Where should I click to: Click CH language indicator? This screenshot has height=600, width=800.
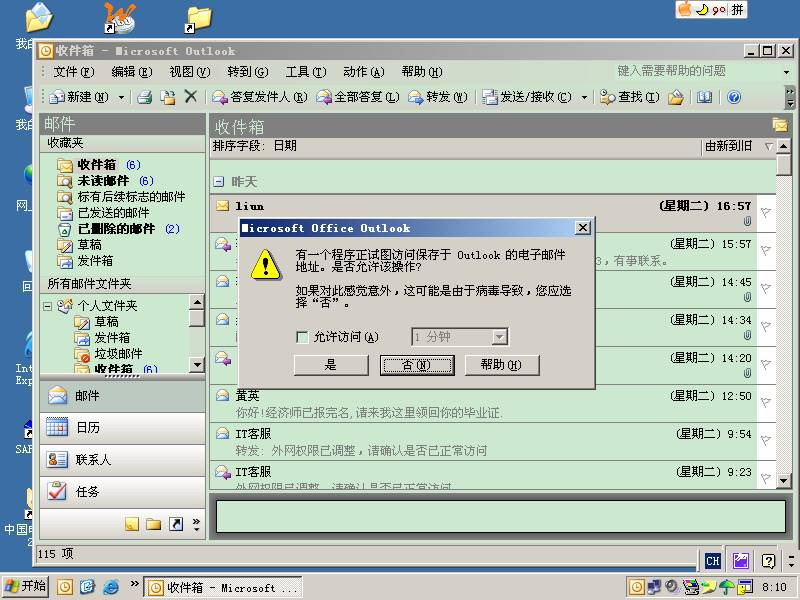point(712,561)
